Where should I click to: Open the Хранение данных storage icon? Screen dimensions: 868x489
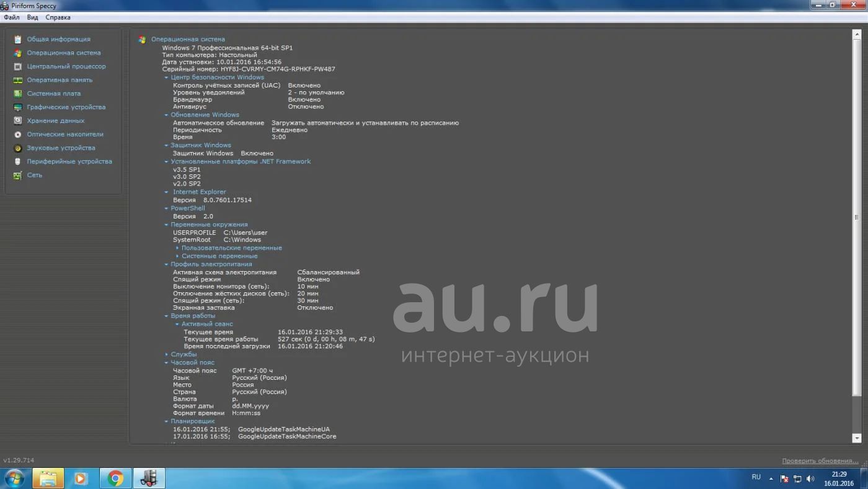pyautogui.click(x=18, y=121)
